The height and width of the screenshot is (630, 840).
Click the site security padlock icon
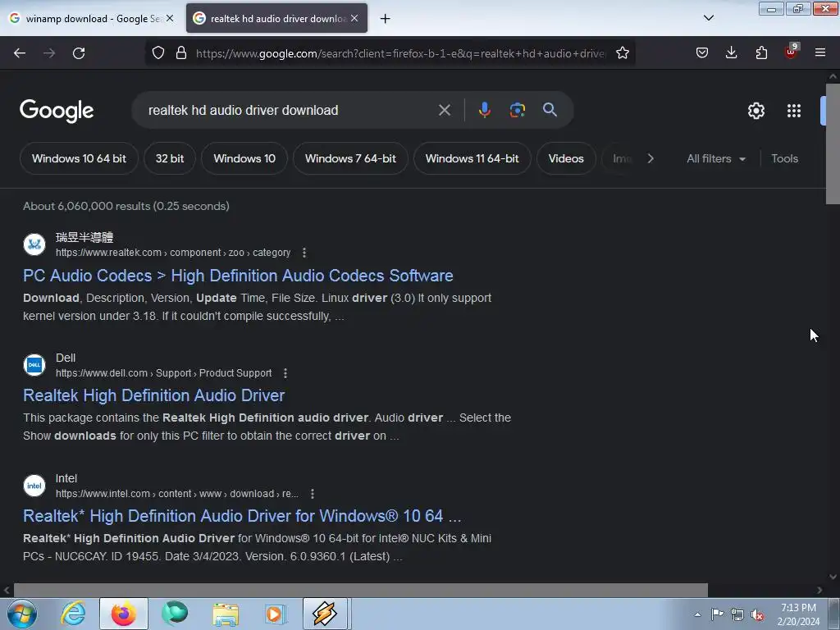pyautogui.click(x=181, y=53)
